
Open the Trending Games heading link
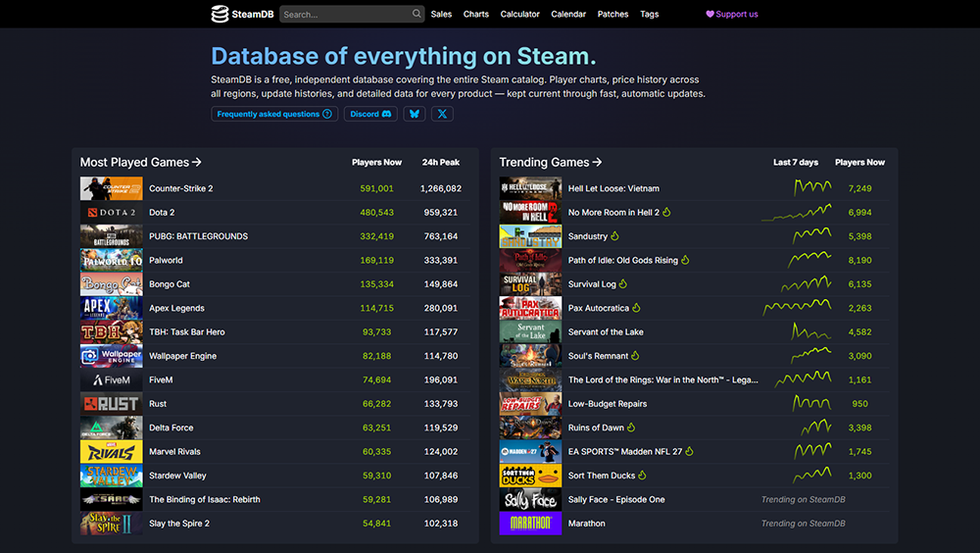pos(551,162)
